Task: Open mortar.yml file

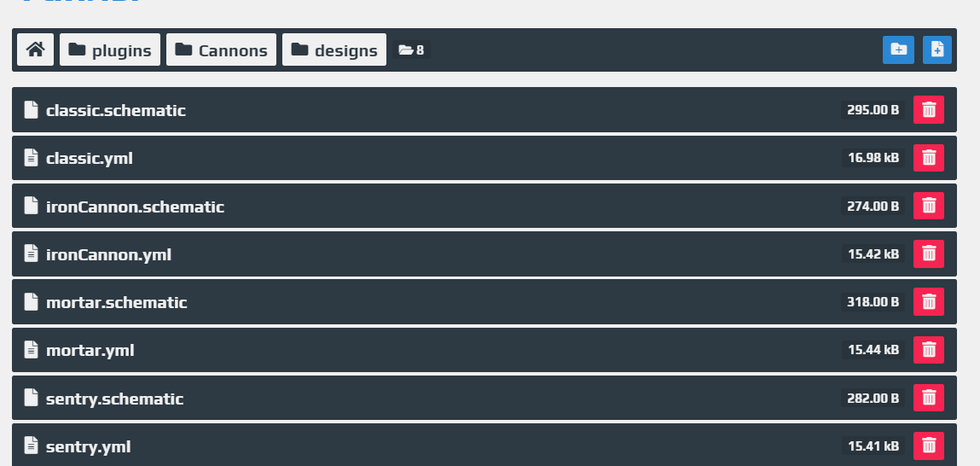Action: [90, 350]
